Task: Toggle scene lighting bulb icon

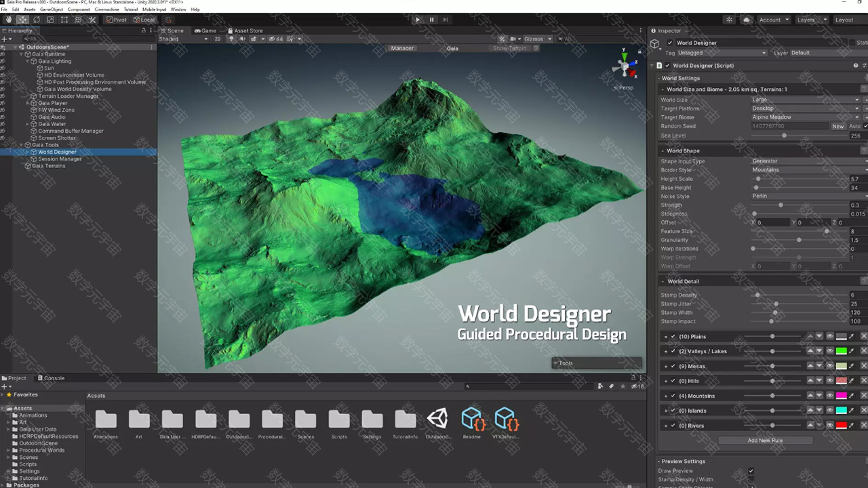Action: point(231,39)
